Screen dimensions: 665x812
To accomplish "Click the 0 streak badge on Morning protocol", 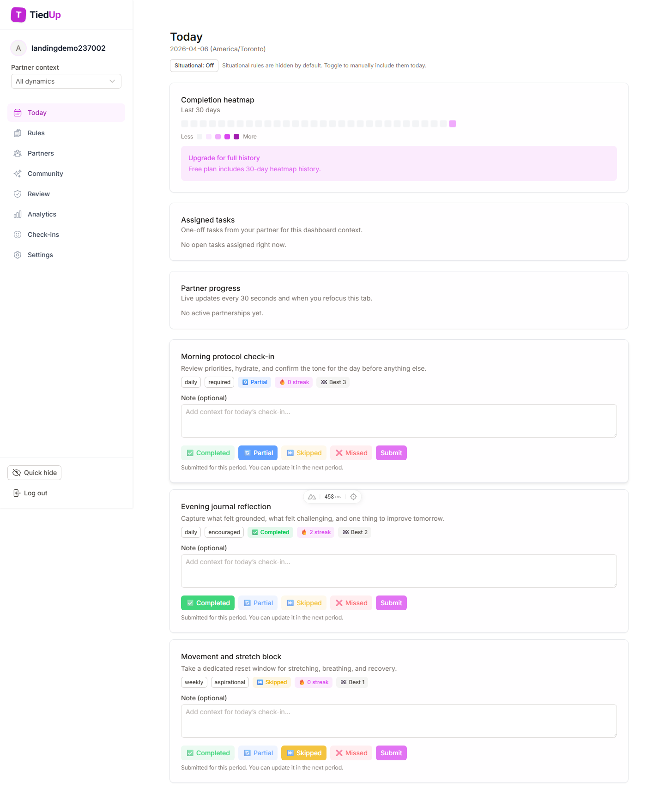I will (x=294, y=382).
